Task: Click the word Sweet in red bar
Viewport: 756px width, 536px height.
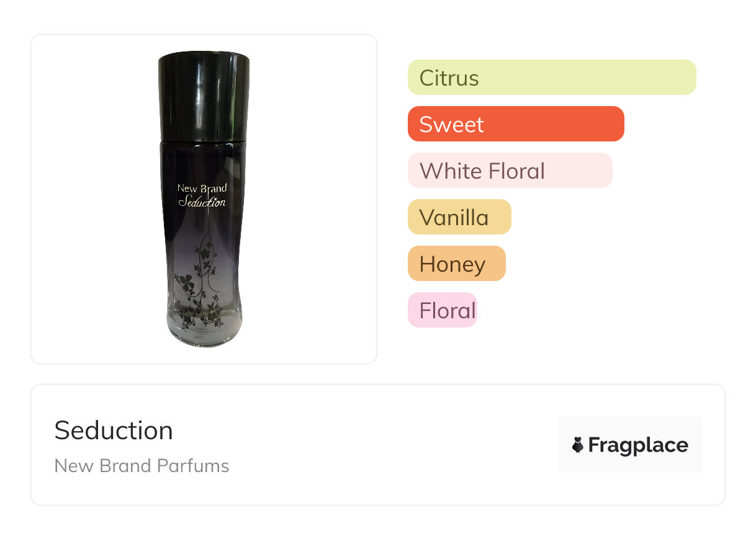Action: point(451,125)
